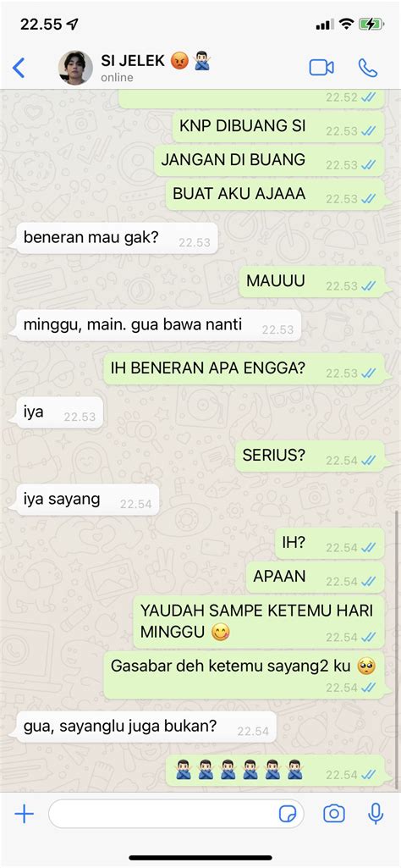Open the sticker picker in message field
This screenshot has width=401, height=868.
pyautogui.click(x=288, y=814)
